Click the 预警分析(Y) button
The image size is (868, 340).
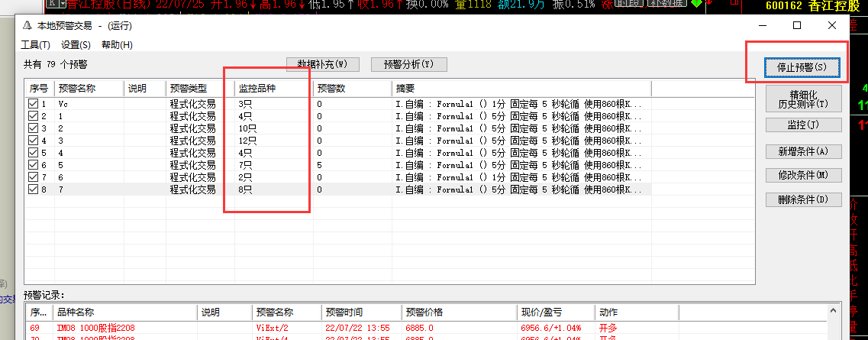(x=408, y=64)
